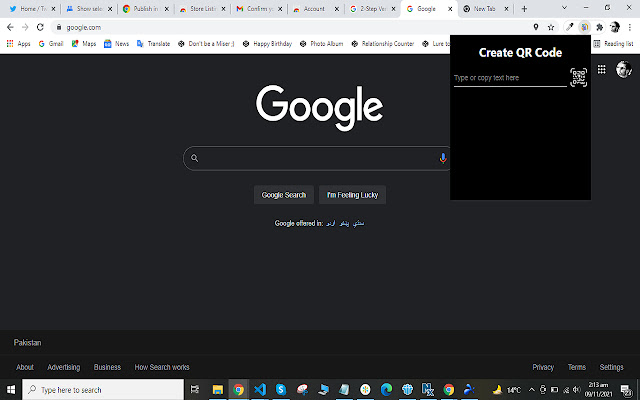Bookmark this page with the star icon
This screenshot has height=400, width=640.
click(551, 27)
